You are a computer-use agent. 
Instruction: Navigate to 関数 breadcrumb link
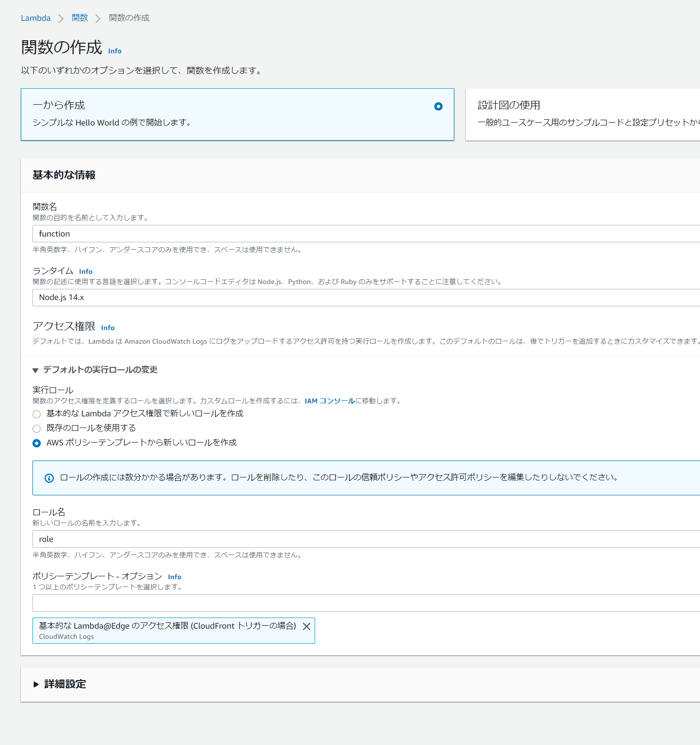80,18
